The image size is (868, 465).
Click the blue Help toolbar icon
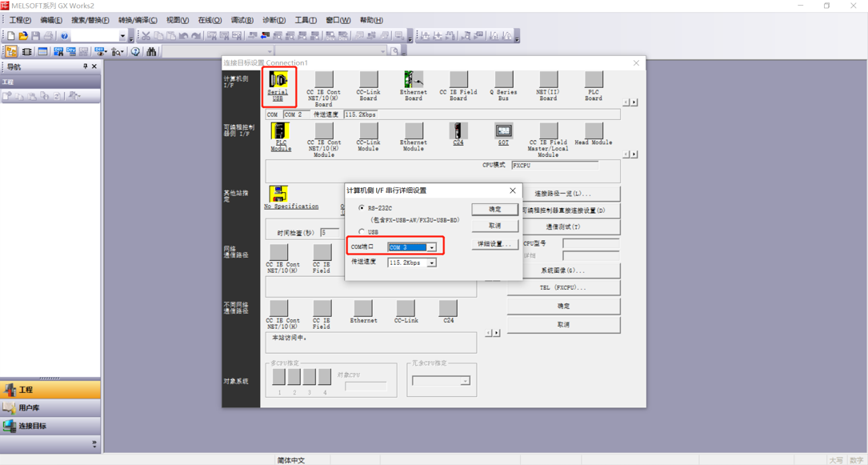pyautogui.click(x=64, y=36)
